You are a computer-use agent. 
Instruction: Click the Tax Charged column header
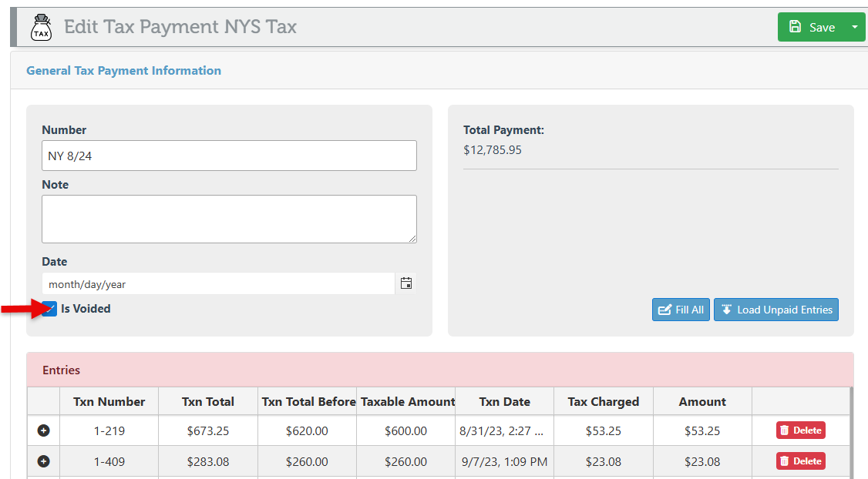pos(603,401)
